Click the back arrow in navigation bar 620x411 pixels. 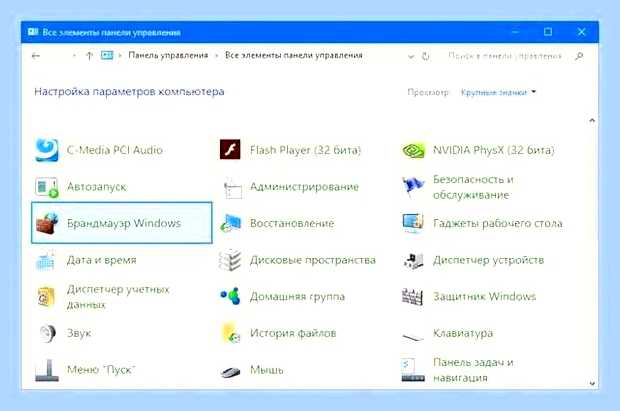coord(36,56)
